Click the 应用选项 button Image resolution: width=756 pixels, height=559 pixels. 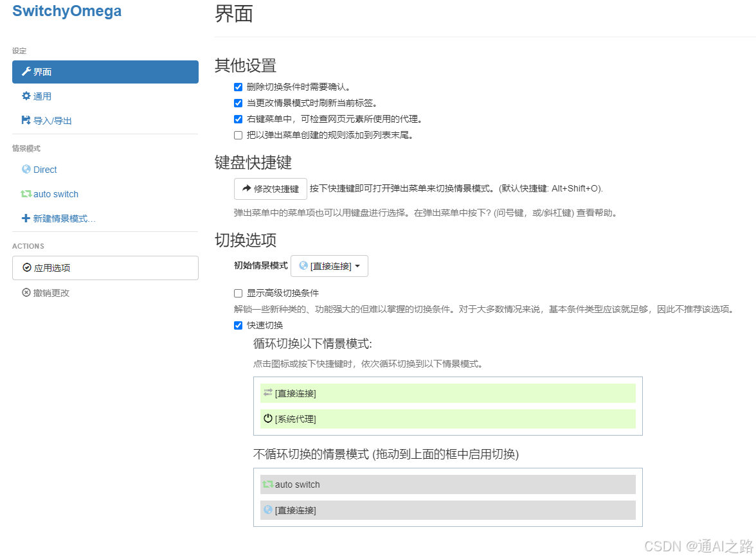point(105,267)
